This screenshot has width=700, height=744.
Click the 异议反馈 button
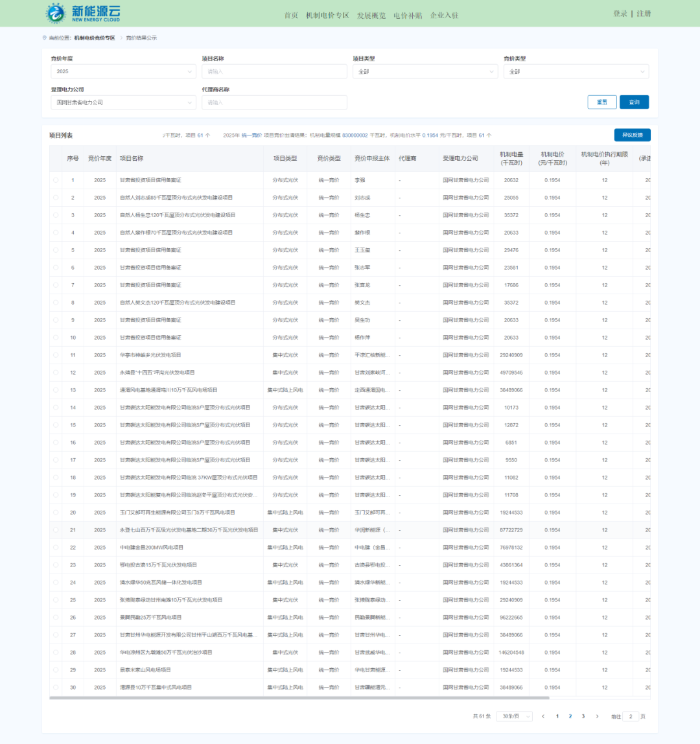coord(632,135)
